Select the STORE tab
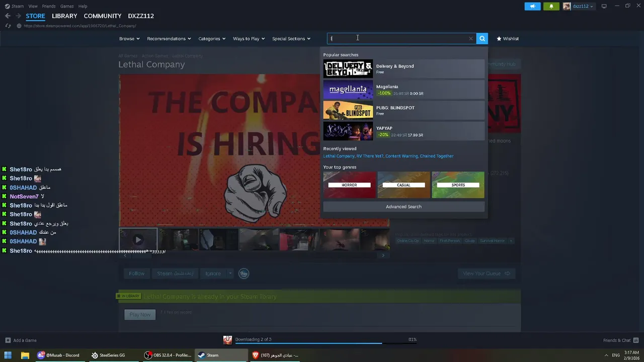Viewport: 644px width, 362px height. point(35,16)
